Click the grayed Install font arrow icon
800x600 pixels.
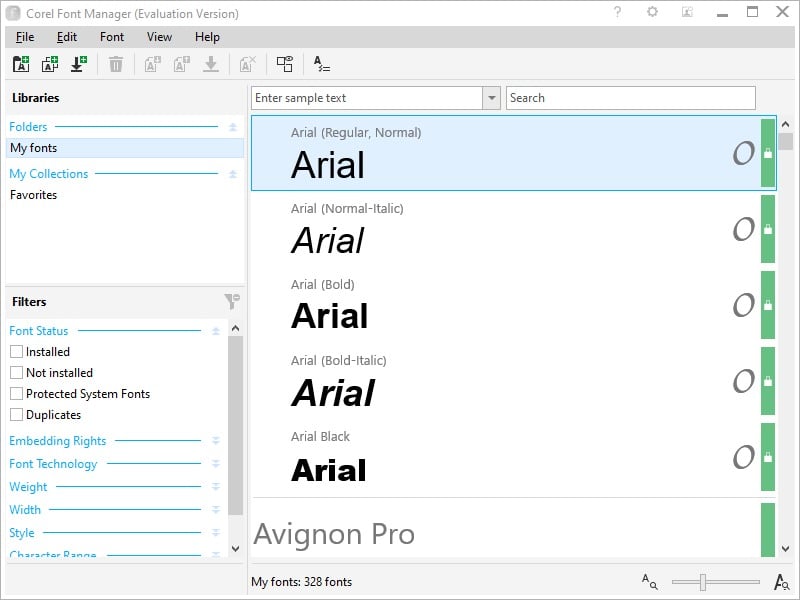click(x=211, y=64)
